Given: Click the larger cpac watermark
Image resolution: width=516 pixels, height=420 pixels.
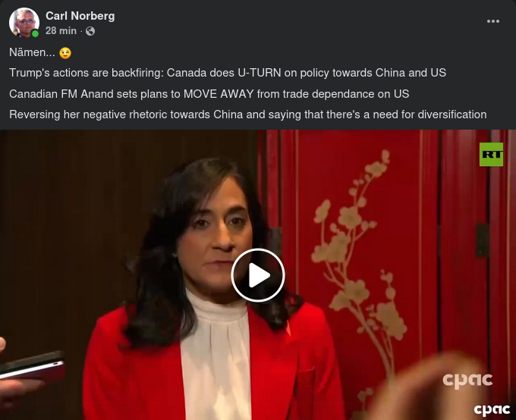Looking at the screenshot, I should [467, 381].
